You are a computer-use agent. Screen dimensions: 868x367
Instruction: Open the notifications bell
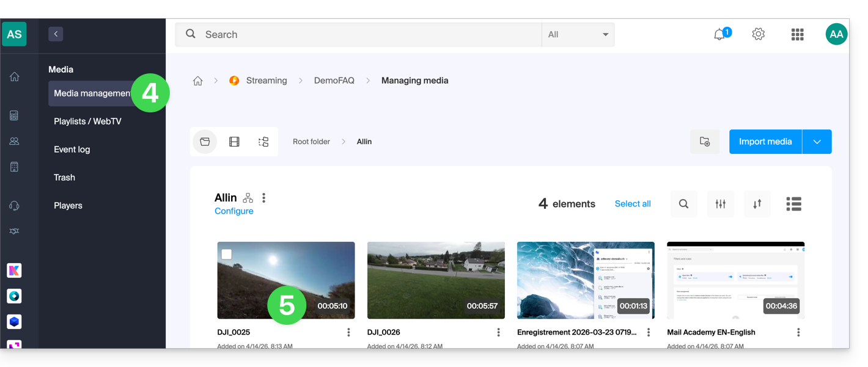pos(720,35)
